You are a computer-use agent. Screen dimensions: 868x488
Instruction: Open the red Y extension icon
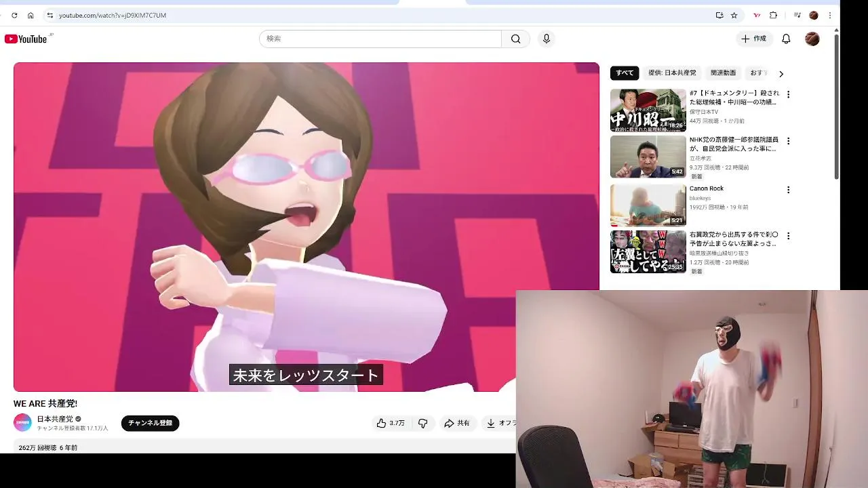[x=757, y=15]
